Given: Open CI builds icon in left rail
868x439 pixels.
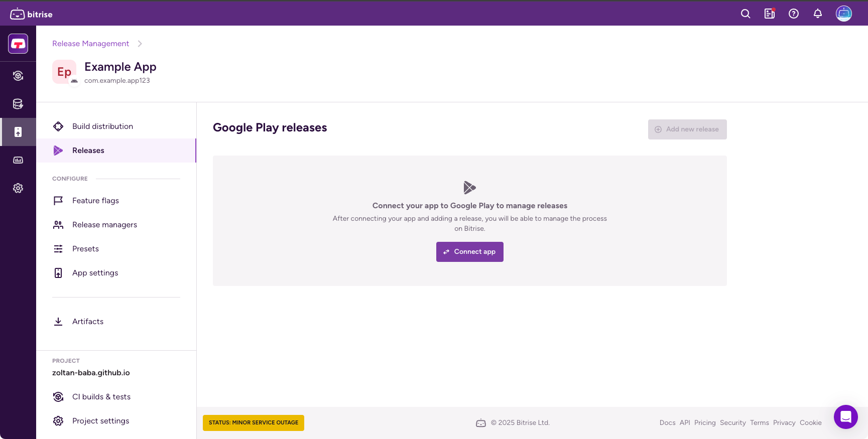Looking at the screenshot, I should pos(18,76).
